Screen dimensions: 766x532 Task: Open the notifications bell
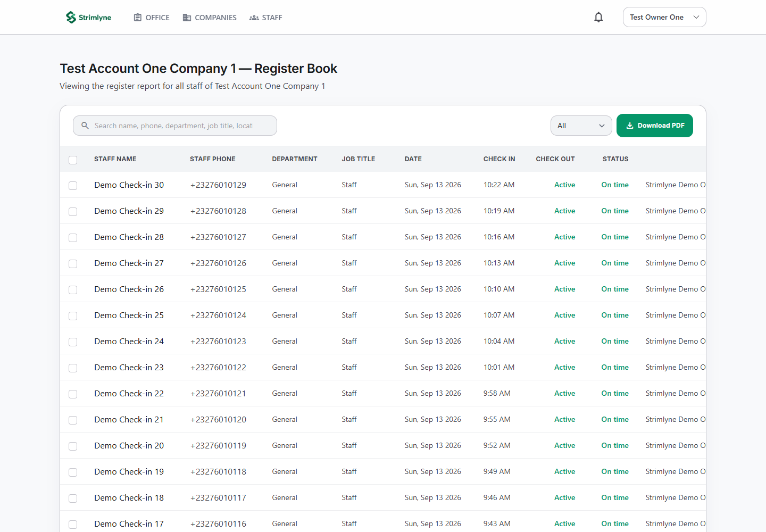(x=598, y=17)
